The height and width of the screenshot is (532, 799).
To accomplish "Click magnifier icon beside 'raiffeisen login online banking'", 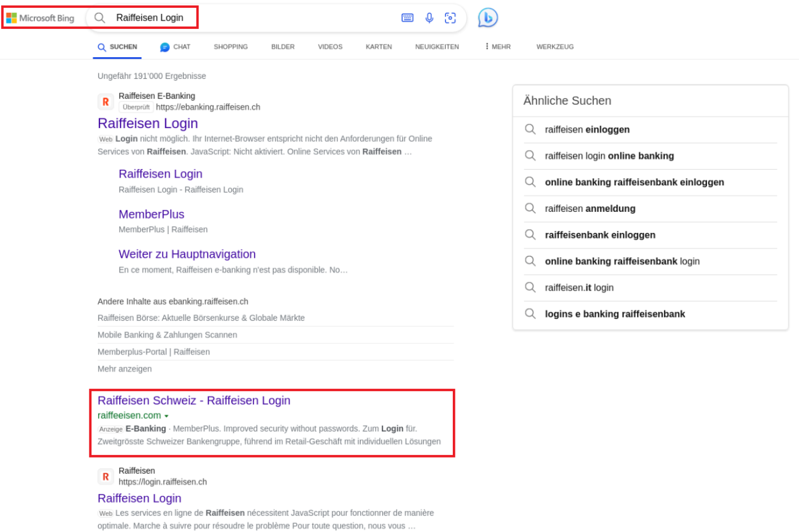I will click(530, 156).
